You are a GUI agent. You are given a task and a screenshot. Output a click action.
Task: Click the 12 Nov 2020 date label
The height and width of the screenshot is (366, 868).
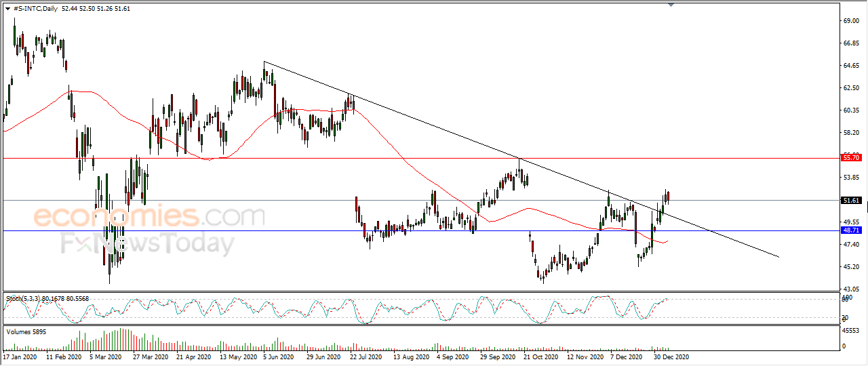click(585, 357)
